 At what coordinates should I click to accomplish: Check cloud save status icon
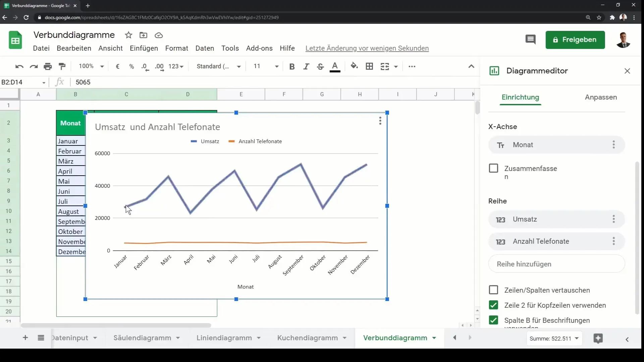point(159,35)
